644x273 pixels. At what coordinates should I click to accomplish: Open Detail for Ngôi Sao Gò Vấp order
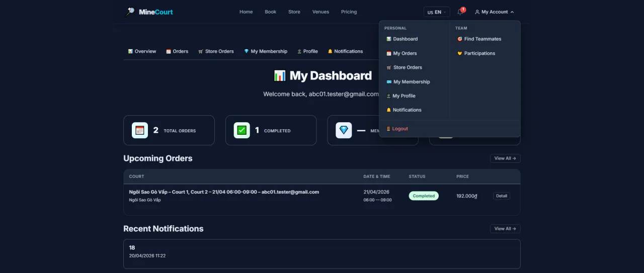tap(502, 196)
